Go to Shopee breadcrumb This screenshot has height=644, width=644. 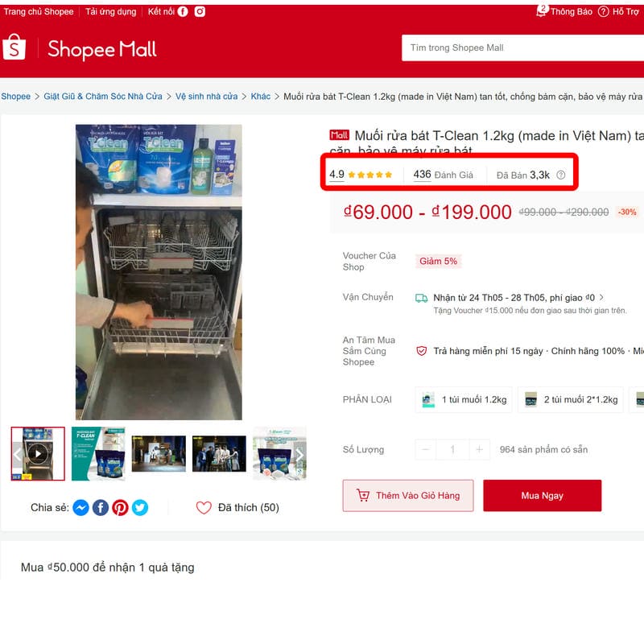click(x=15, y=96)
